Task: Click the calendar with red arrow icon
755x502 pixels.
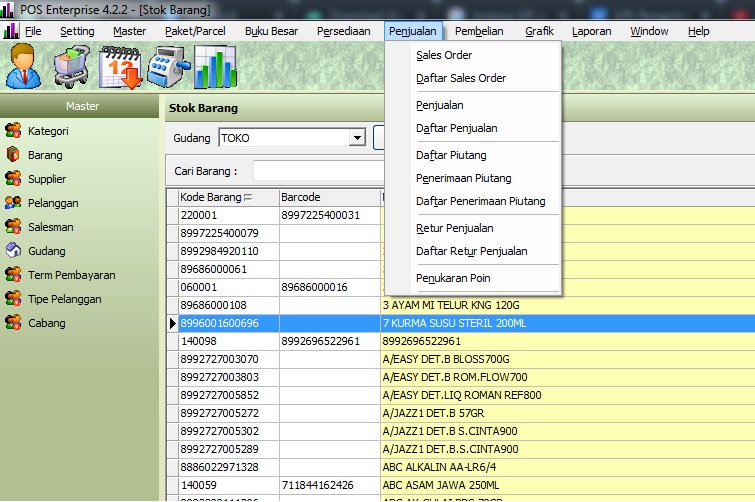Action: 119,67
